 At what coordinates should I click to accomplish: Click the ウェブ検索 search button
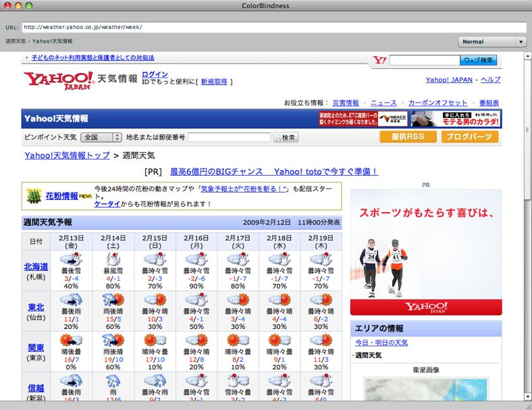(x=479, y=60)
